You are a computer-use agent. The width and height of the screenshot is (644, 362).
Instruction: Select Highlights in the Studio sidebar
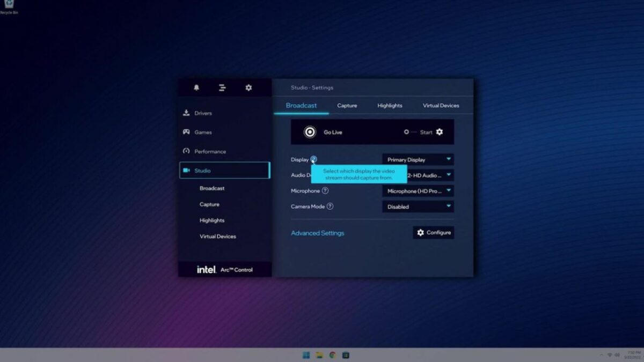212,220
